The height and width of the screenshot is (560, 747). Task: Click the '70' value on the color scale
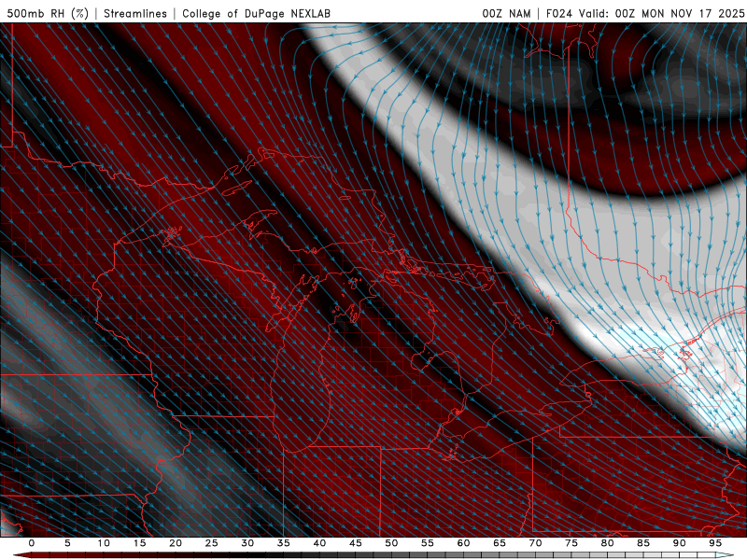click(535, 543)
